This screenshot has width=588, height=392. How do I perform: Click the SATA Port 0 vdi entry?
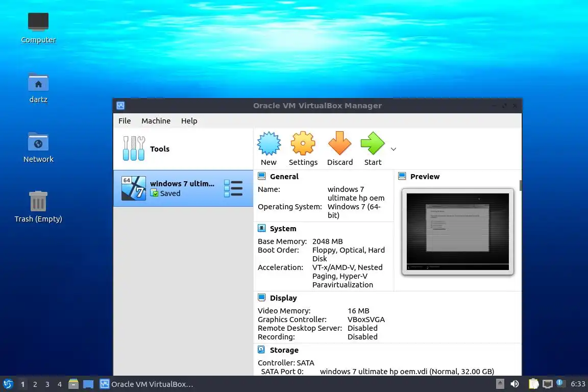pos(407,372)
